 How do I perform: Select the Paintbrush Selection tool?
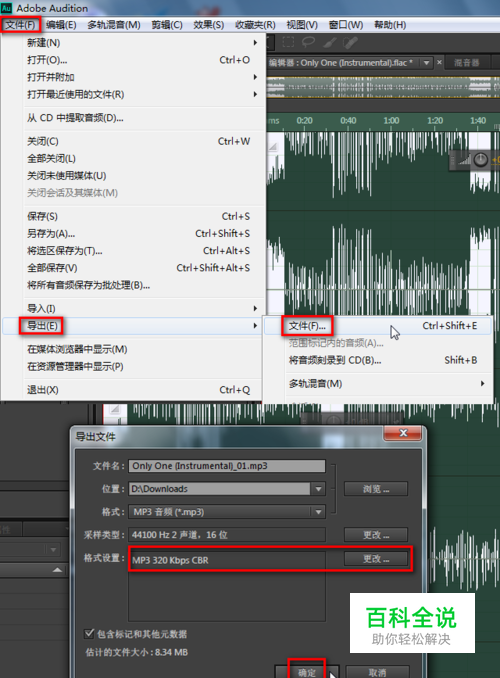[330, 42]
